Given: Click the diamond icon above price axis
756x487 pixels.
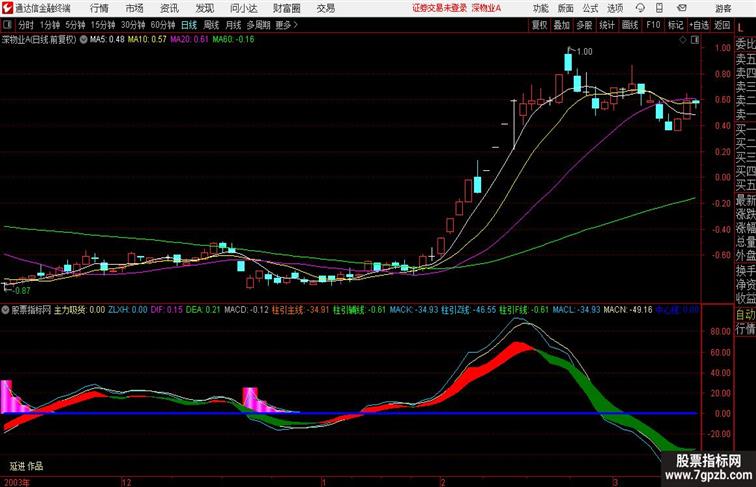Looking at the screenshot, I should point(683,40).
